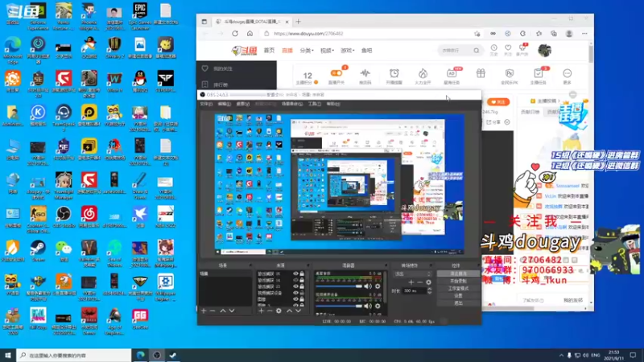Click the More ellipsis icon in Douyu toolbar

568,73
